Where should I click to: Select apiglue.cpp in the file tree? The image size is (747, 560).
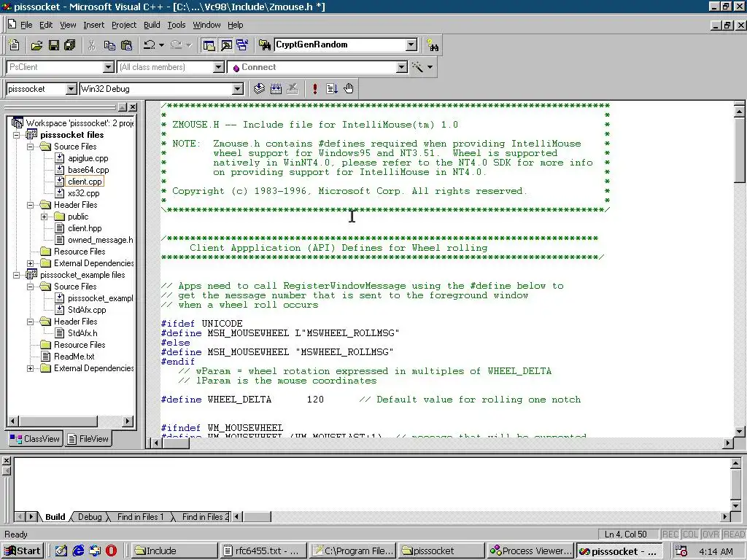coord(88,158)
